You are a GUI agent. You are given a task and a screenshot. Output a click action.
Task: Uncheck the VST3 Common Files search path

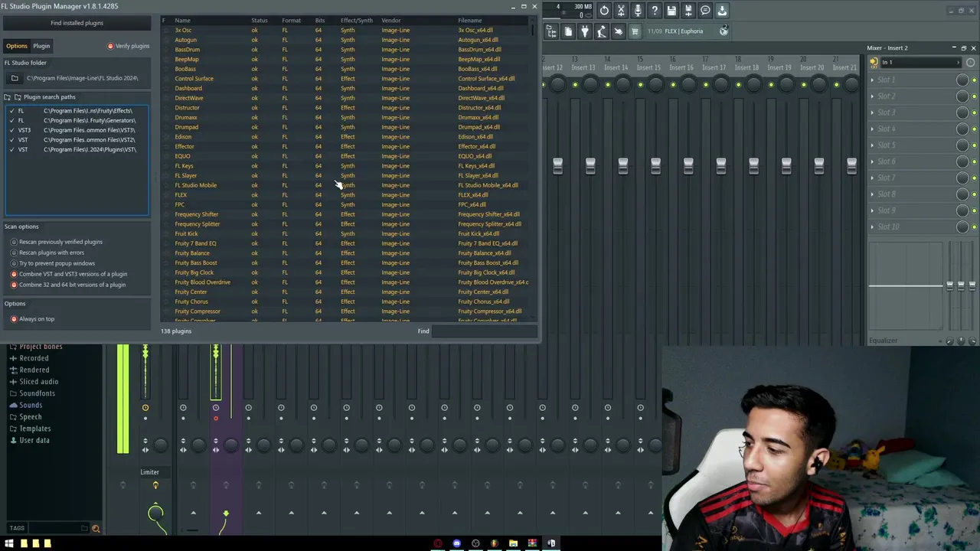[11, 130]
